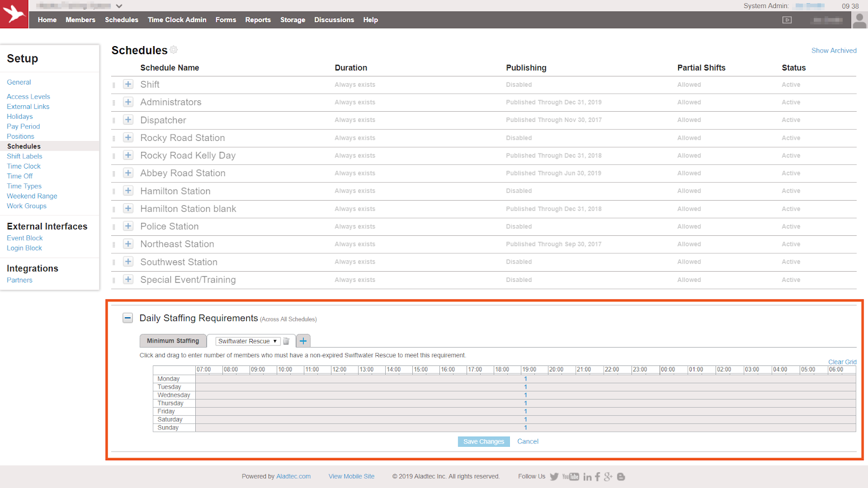The width and height of the screenshot is (868, 488).
Task: Click the Aladtec.com link in the footer
Action: [293, 477]
